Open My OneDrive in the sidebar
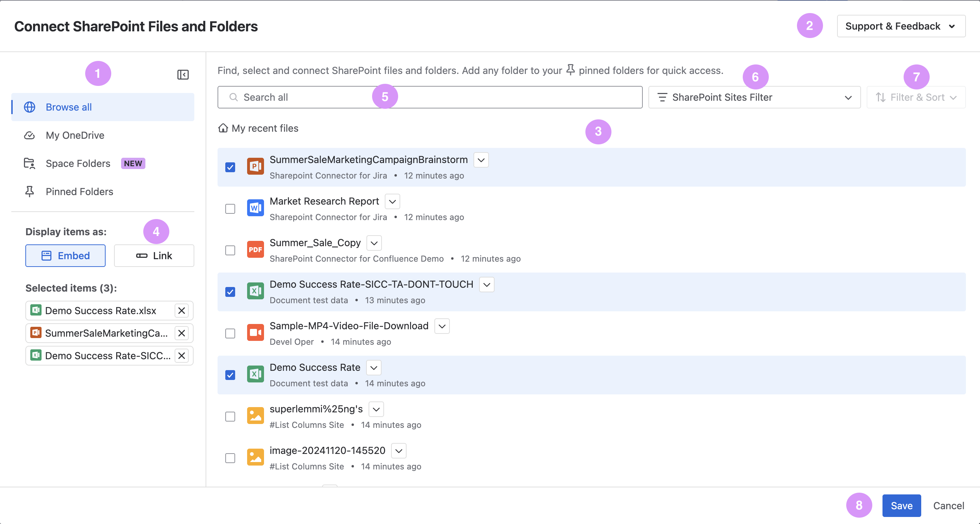Image resolution: width=980 pixels, height=524 pixels. click(75, 136)
